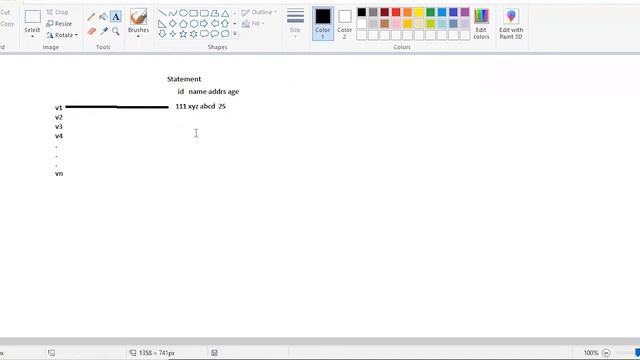Viewport: 640px width, 360px height.
Task: Choose the Right triangle shape
Action: point(162,24)
